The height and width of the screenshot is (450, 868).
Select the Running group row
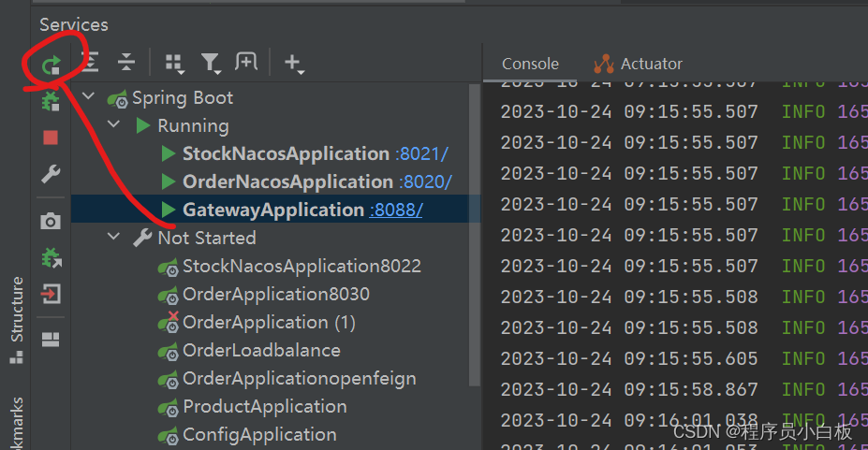tap(275, 125)
